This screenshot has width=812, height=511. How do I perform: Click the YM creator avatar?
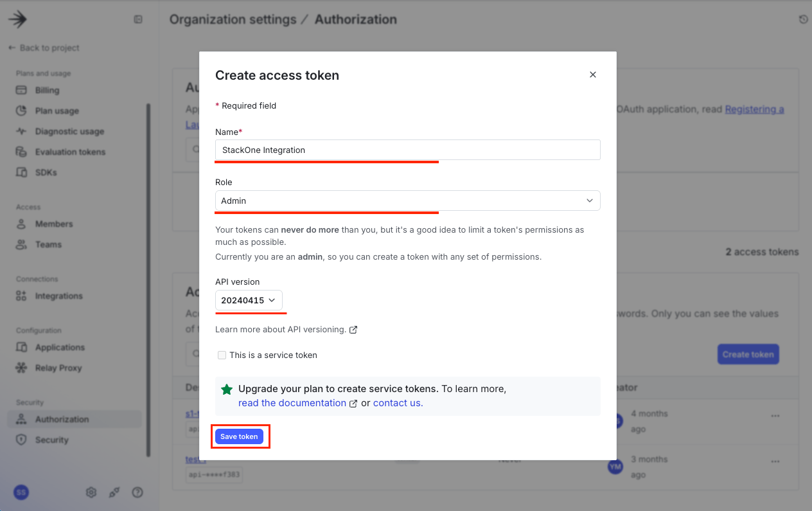[x=615, y=467]
